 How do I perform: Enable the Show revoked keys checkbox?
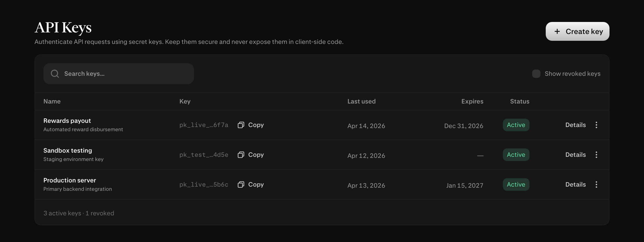pyautogui.click(x=536, y=74)
